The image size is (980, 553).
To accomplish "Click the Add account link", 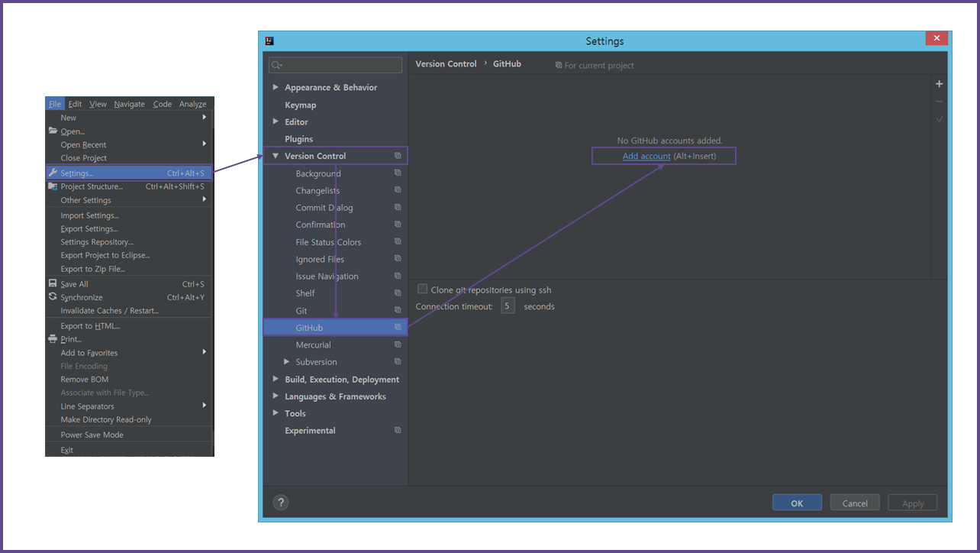I will [x=646, y=156].
